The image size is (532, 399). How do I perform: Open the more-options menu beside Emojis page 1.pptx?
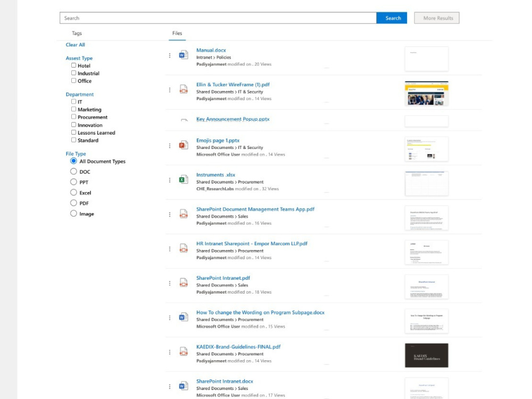pyautogui.click(x=170, y=146)
